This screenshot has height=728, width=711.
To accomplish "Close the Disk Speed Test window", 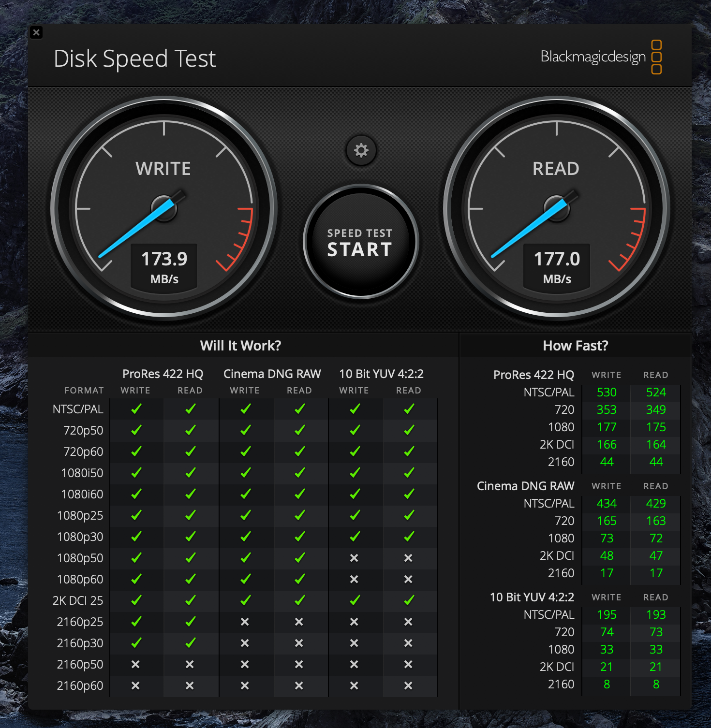I will [x=36, y=32].
